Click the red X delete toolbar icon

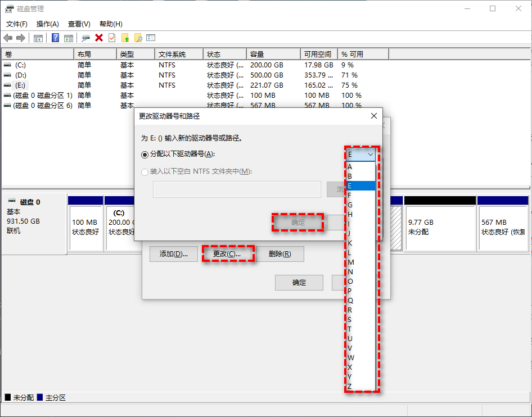99,38
